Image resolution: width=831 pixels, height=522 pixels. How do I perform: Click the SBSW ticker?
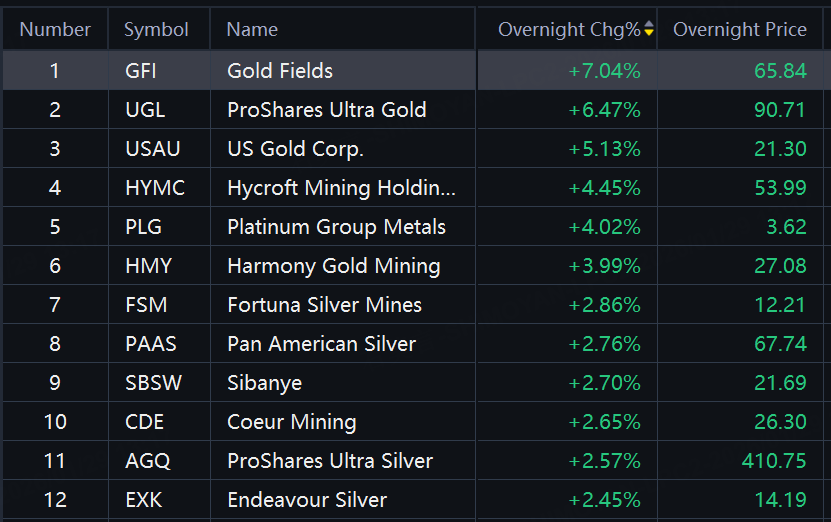(153, 383)
